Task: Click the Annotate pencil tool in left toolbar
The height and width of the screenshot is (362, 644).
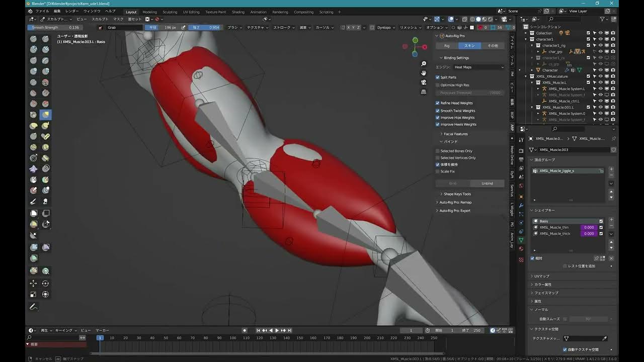Action: click(34, 307)
